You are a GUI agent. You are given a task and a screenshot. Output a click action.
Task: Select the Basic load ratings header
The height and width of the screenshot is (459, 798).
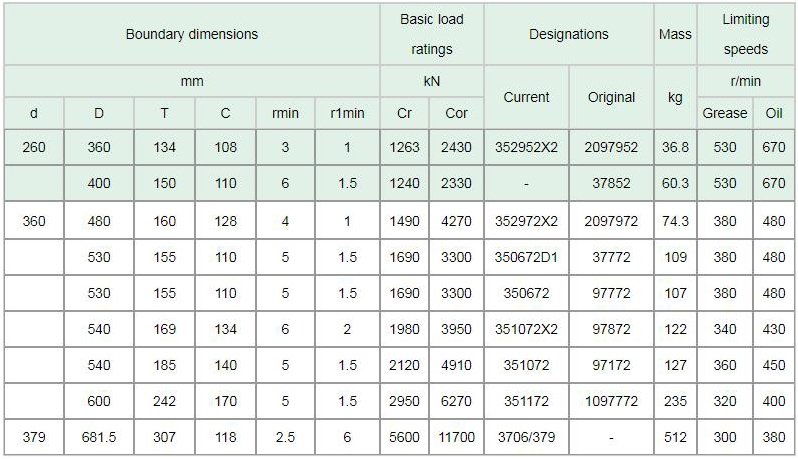[432, 34]
